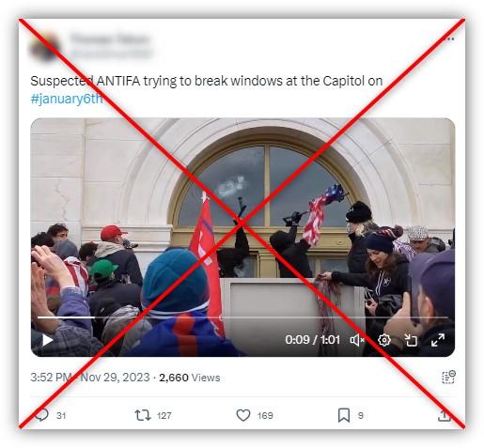Click the blurred account display name

coord(110,39)
